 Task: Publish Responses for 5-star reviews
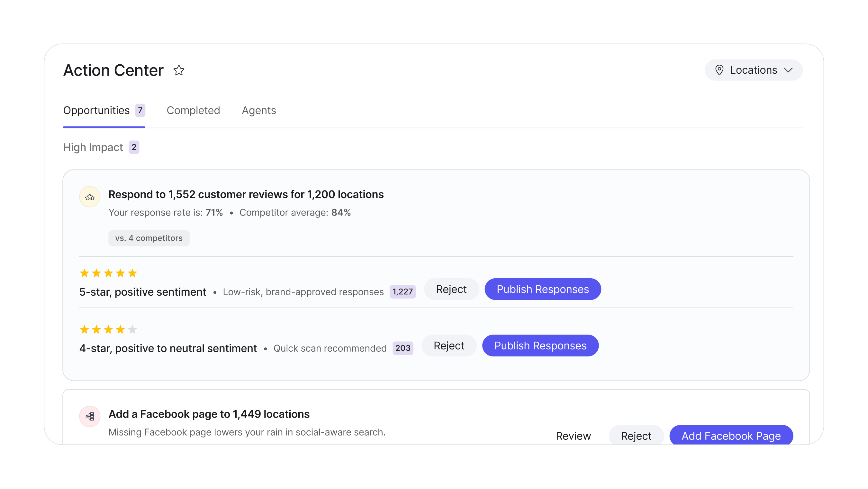[x=543, y=289]
